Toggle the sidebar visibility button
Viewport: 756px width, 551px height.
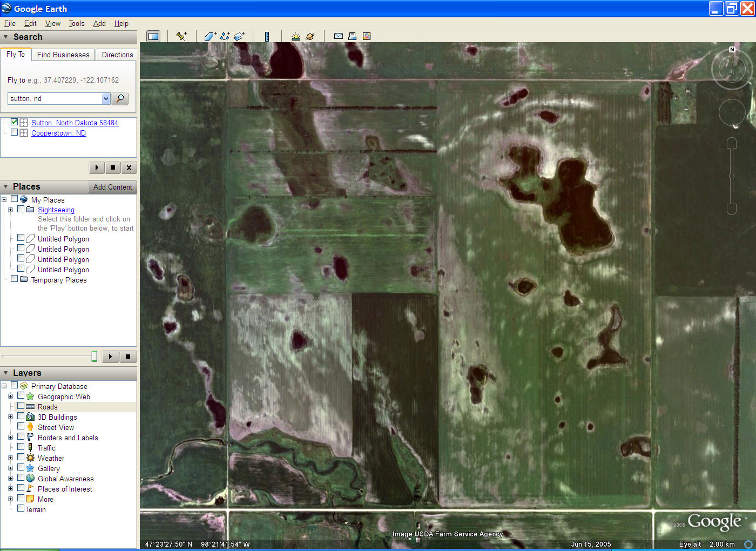click(153, 36)
